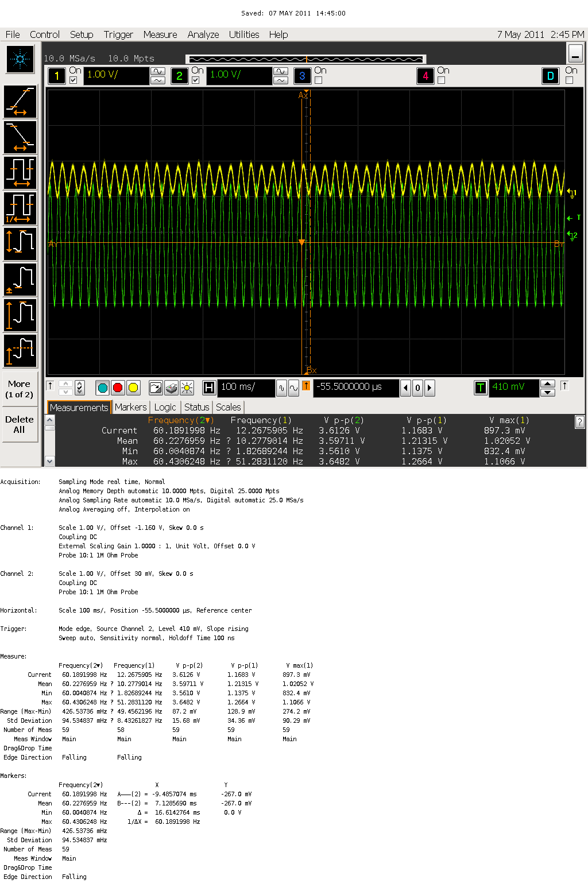Viewport: 588px width, 891px height.
Task: Click the printer icon to print screen
Action: tap(172, 388)
